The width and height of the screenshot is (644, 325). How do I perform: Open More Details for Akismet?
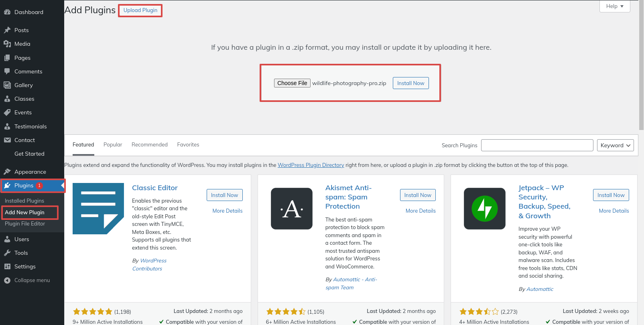pos(421,211)
